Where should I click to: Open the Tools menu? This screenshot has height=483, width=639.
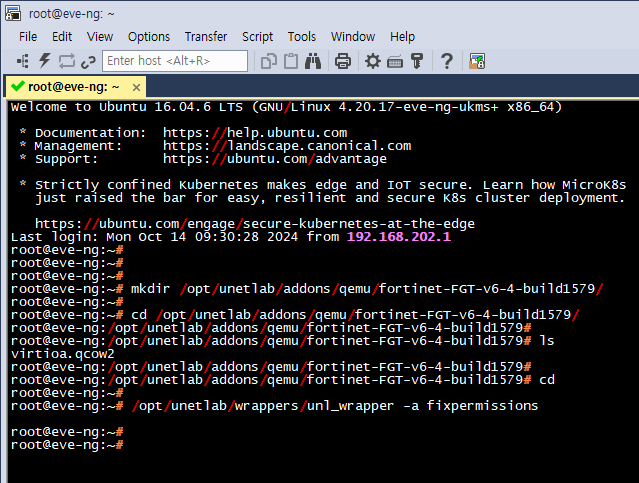[x=302, y=37]
